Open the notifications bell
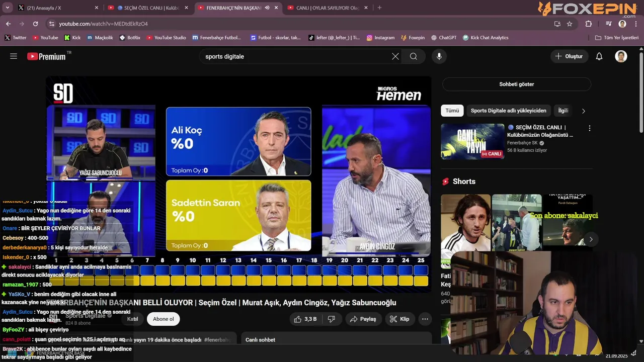Screen dimensions: 644x362 click(599, 56)
